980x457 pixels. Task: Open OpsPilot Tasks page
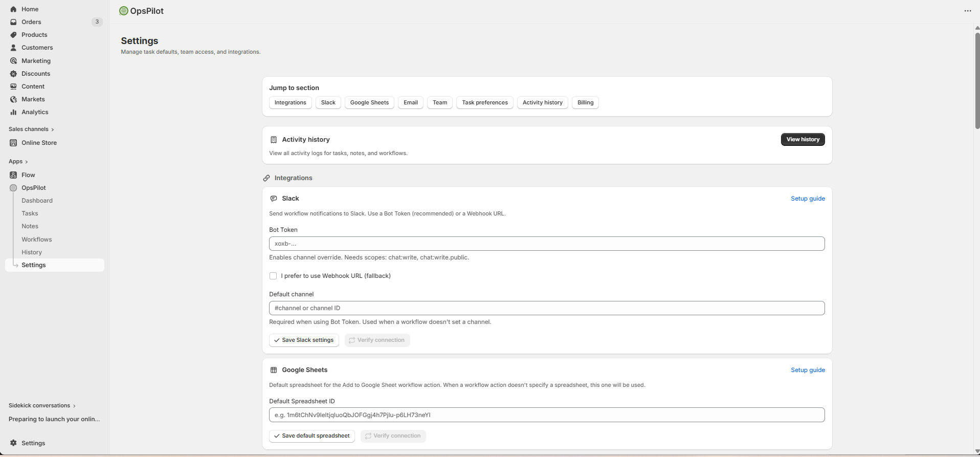coord(30,213)
